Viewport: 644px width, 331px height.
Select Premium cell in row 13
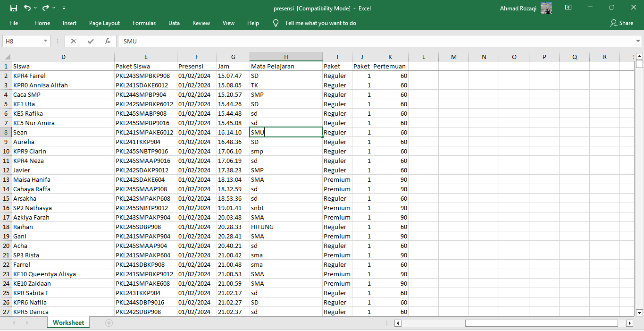tap(337, 179)
